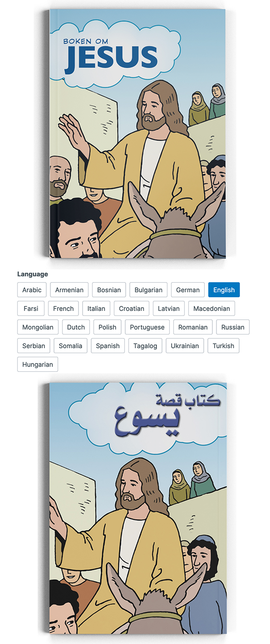Select German language
The height and width of the screenshot is (644, 270).
(x=188, y=290)
